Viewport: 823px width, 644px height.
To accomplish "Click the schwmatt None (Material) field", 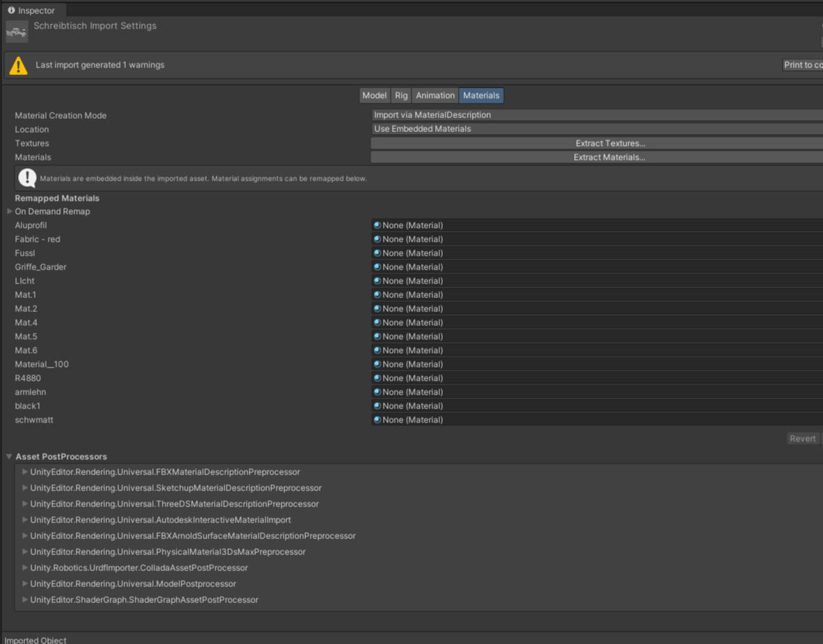I will click(597, 420).
